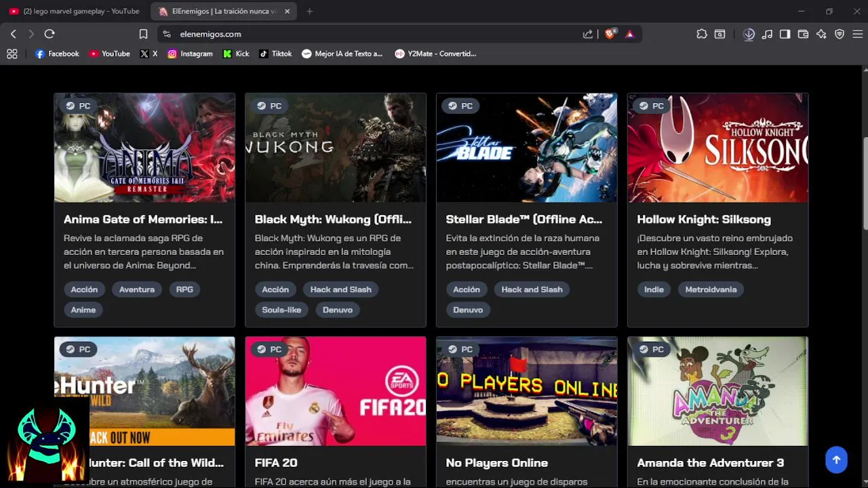Image resolution: width=868 pixels, height=488 pixels.
Task: Open the Amanda the Adventurer 3 title link
Action: click(711, 463)
